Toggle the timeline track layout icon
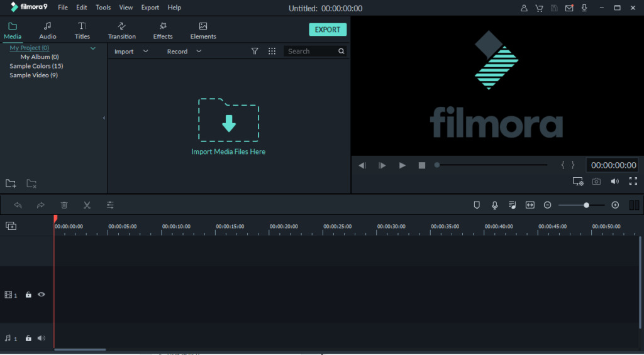This screenshot has height=355, width=644. click(x=634, y=205)
